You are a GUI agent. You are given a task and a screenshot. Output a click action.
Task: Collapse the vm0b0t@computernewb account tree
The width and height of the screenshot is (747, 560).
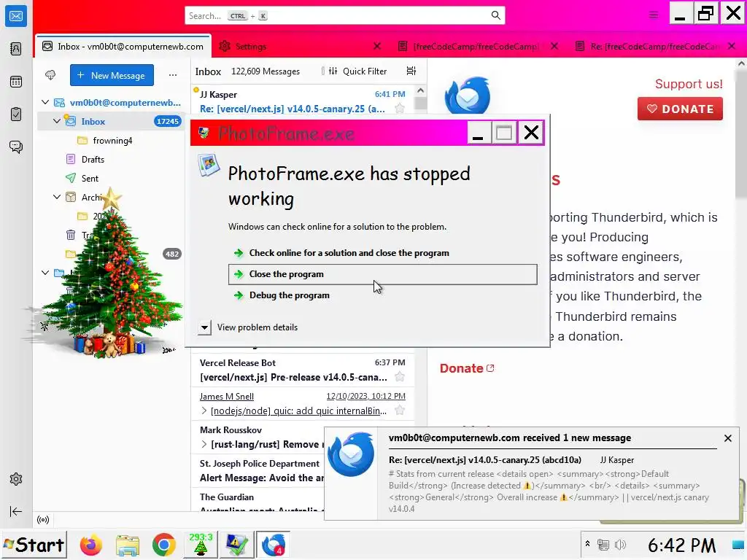[45, 102]
